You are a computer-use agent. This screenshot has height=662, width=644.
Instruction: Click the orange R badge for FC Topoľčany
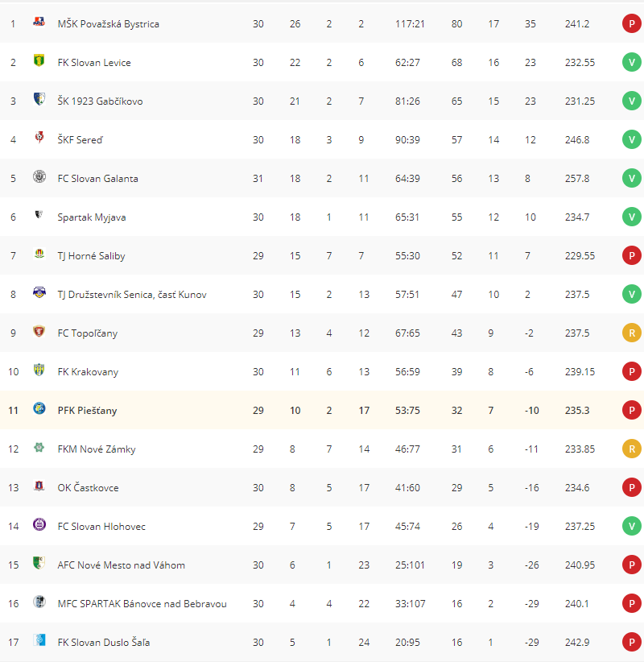pyautogui.click(x=631, y=333)
